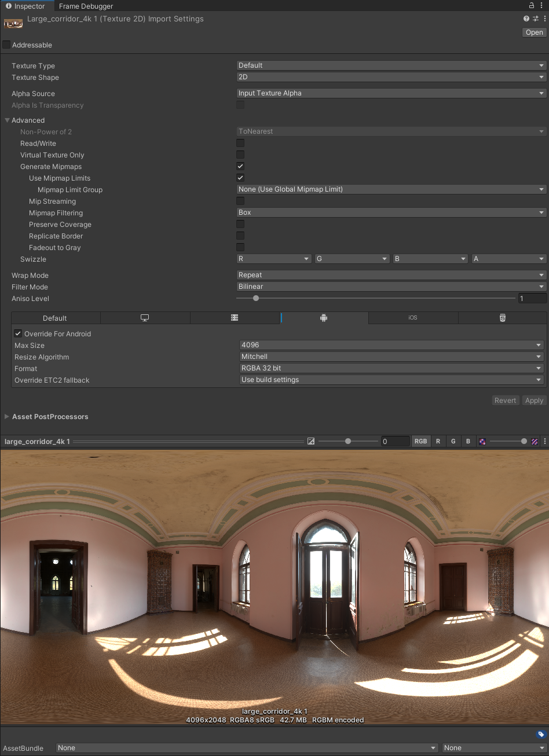Select the Default platform tab
549x756 pixels.
[55, 318]
